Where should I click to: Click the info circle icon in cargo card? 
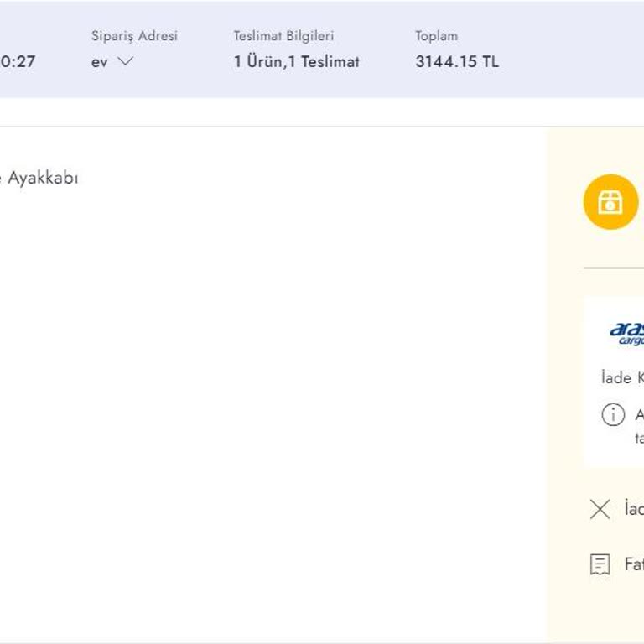click(613, 414)
